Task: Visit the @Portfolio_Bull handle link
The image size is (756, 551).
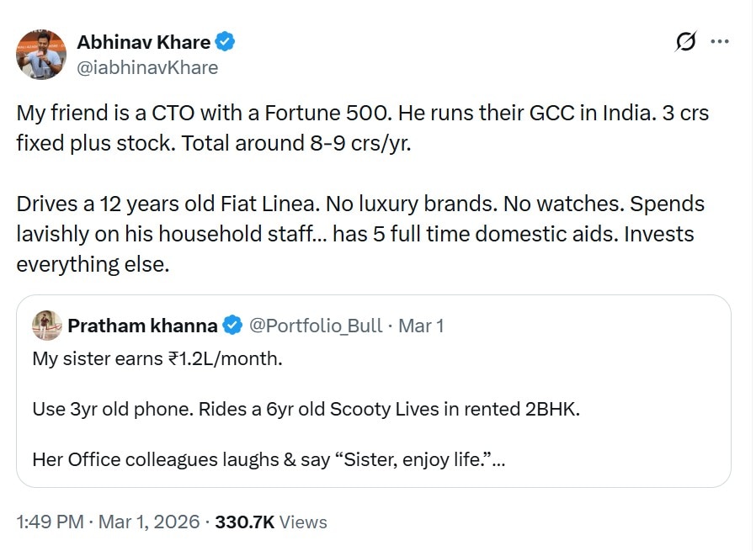Action: click(317, 326)
